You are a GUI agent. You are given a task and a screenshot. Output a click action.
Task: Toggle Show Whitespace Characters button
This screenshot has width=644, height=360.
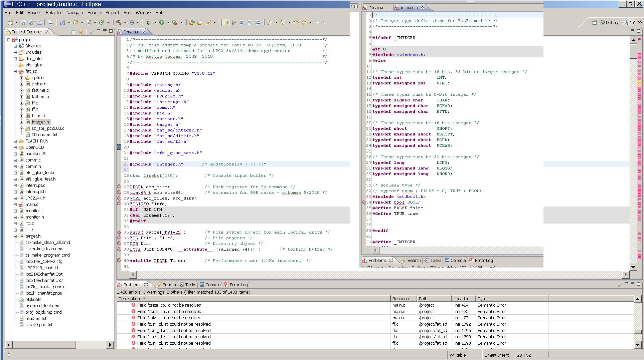click(250, 22)
